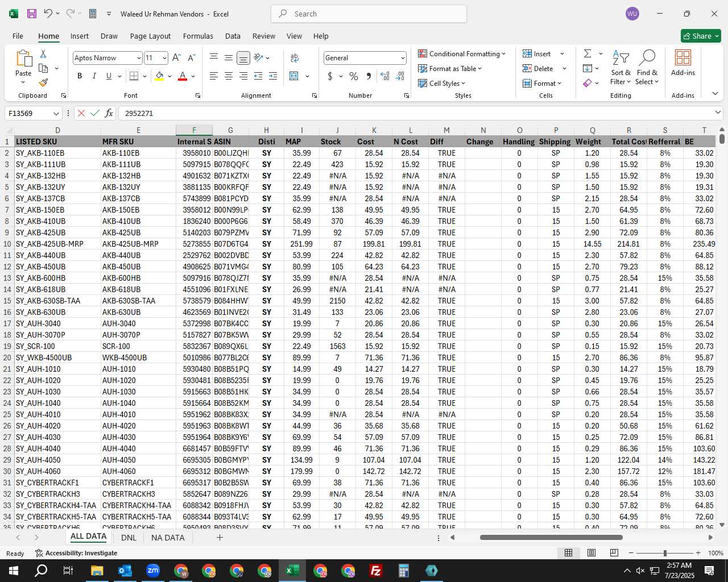Click the AutoSum sigma icon
Image resolution: width=728 pixels, height=582 pixels.
pos(588,53)
